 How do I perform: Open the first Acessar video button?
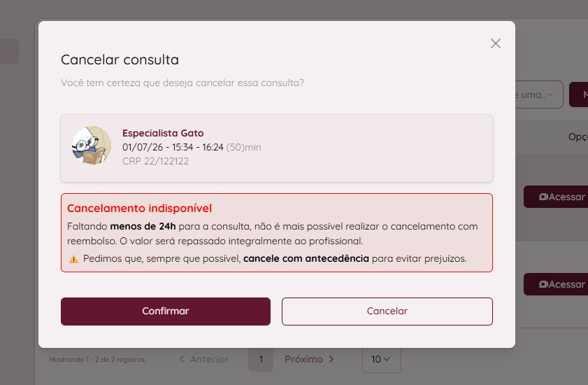[x=556, y=197]
